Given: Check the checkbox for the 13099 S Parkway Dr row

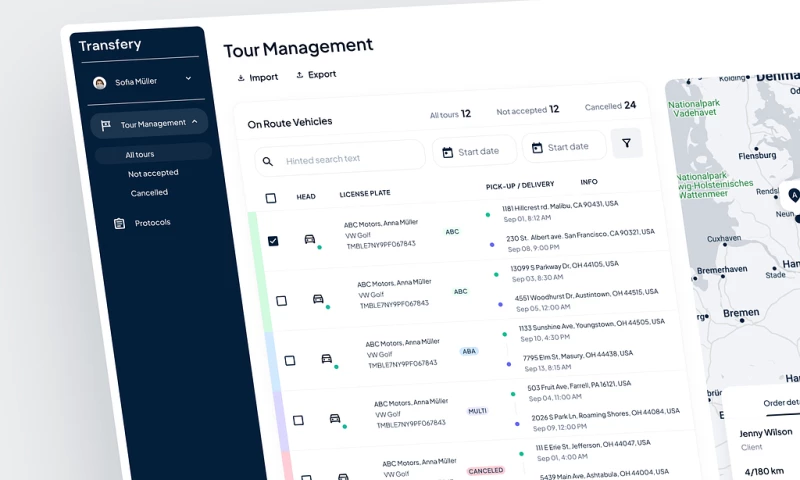Looking at the screenshot, I should pyautogui.click(x=282, y=300).
